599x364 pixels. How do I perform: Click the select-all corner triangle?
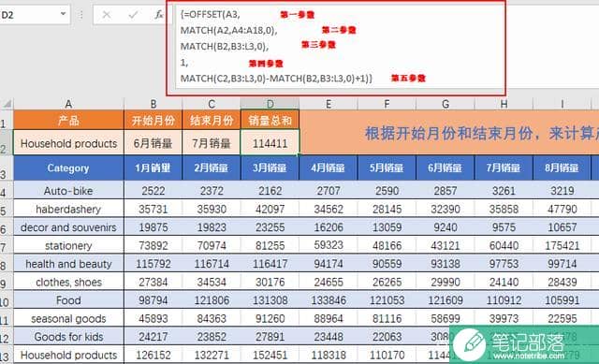[7, 104]
